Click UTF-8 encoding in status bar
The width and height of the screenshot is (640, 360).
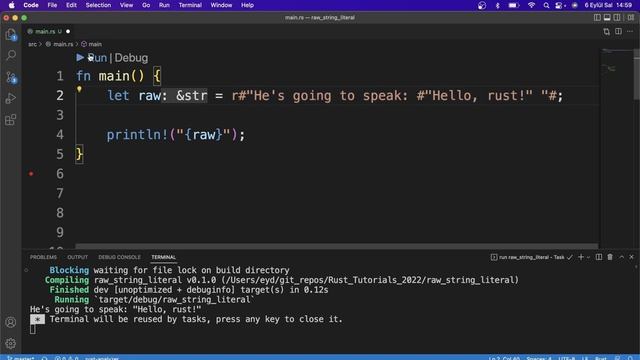566,358
